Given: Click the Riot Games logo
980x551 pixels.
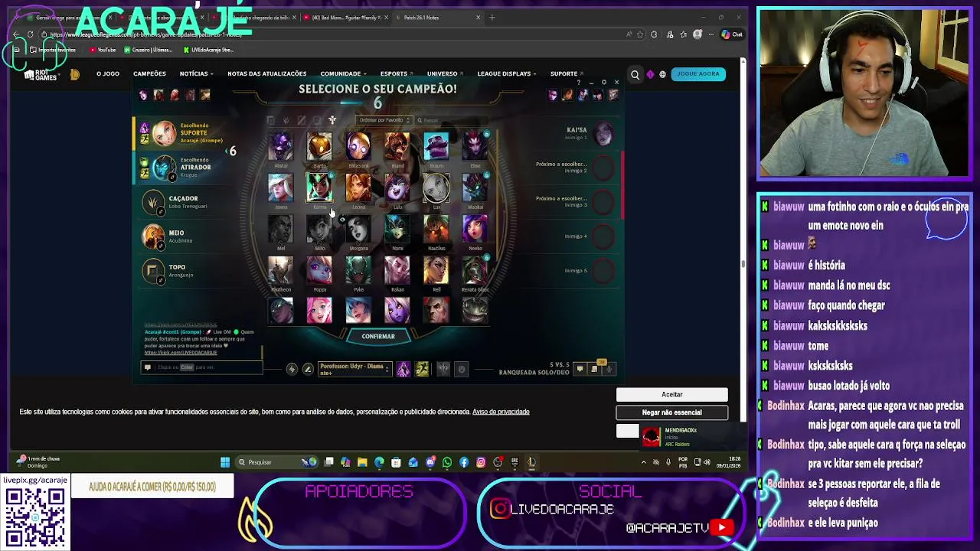Looking at the screenshot, I should [x=40, y=74].
